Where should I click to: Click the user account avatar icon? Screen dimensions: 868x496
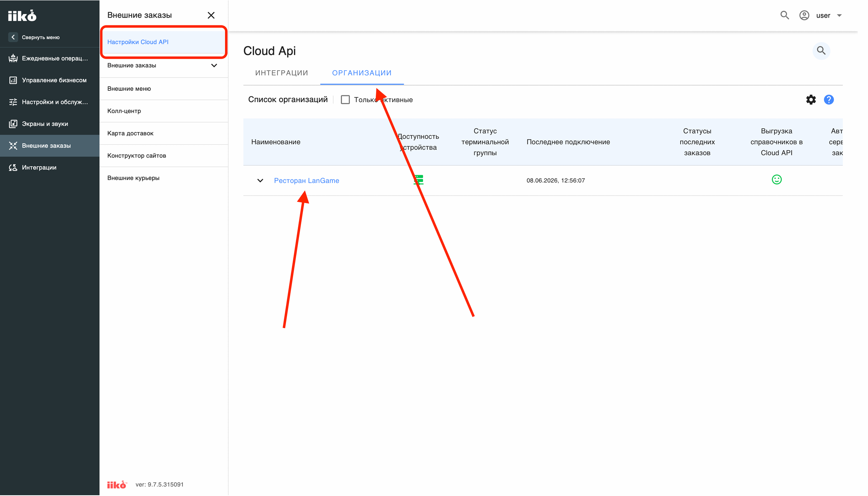804,15
